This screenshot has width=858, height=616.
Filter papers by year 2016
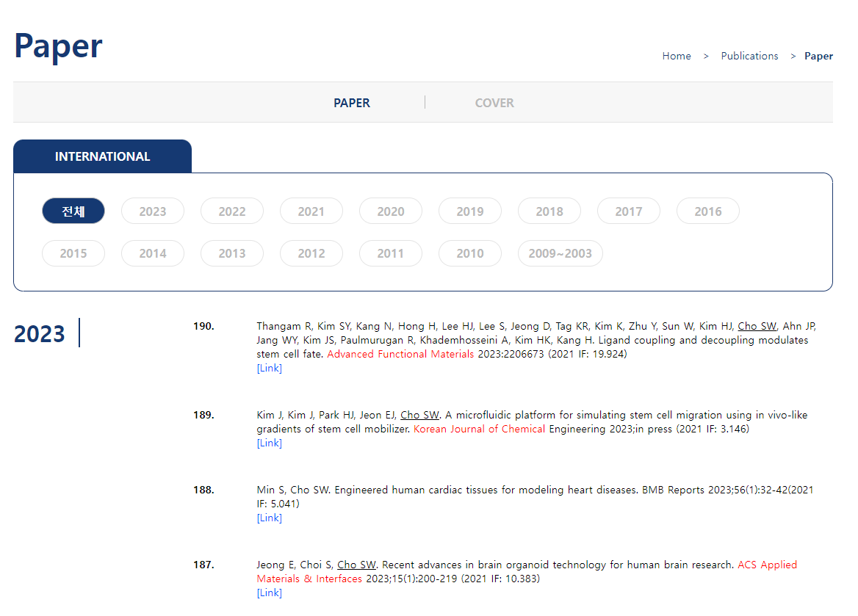(x=708, y=211)
